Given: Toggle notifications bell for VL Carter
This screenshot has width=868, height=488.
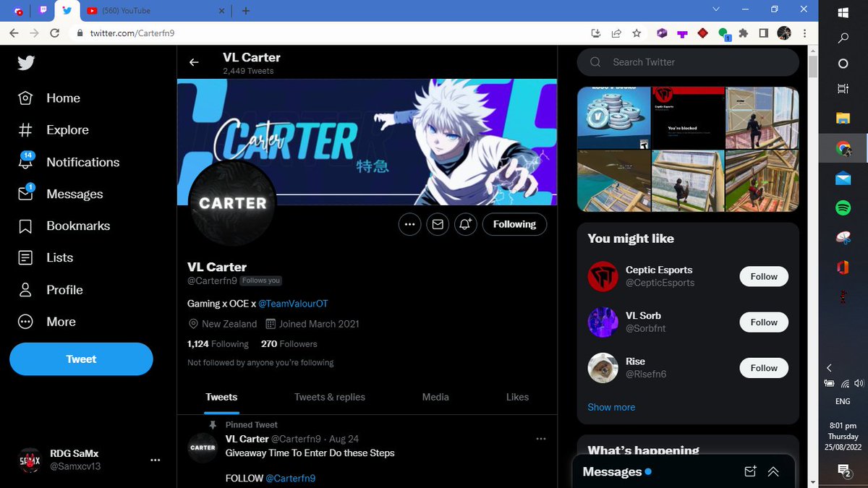Looking at the screenshot, I should [466, 225].
